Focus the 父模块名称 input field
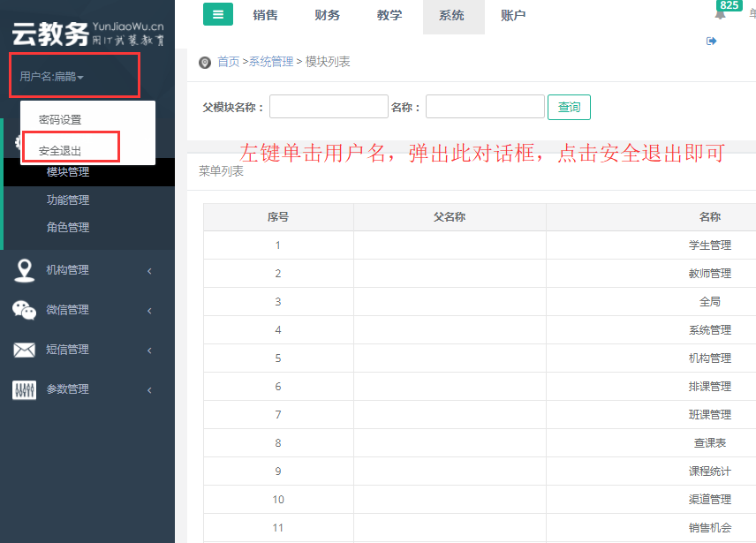This screenshot has height=543, width=756. click(x=329, y=107)
